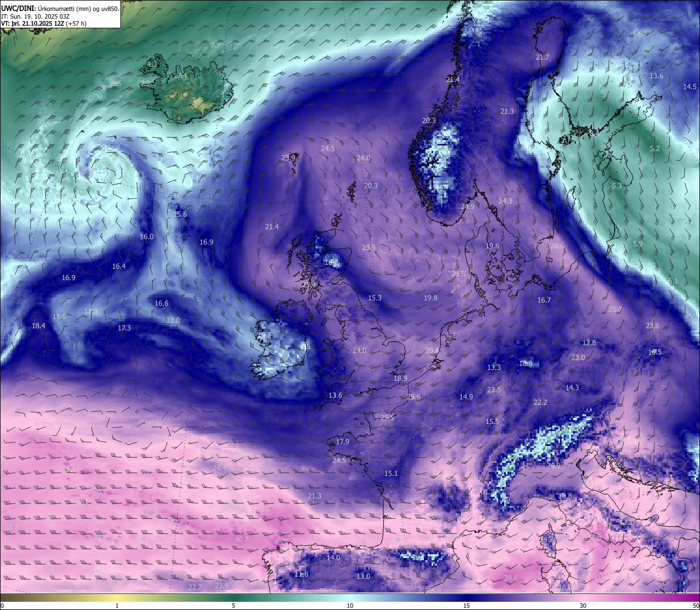Image resolution: width=700 pixels, height=610 pixels.
Task: Click the 5.9 value on the map
Action: (x=638, y=243)
